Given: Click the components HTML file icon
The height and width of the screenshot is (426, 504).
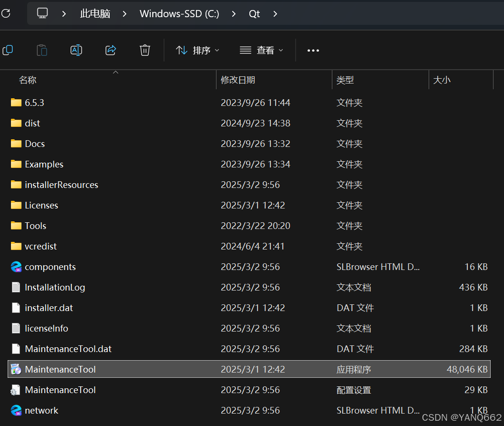Looking at the screenshot, I should [x=16, y=267].
